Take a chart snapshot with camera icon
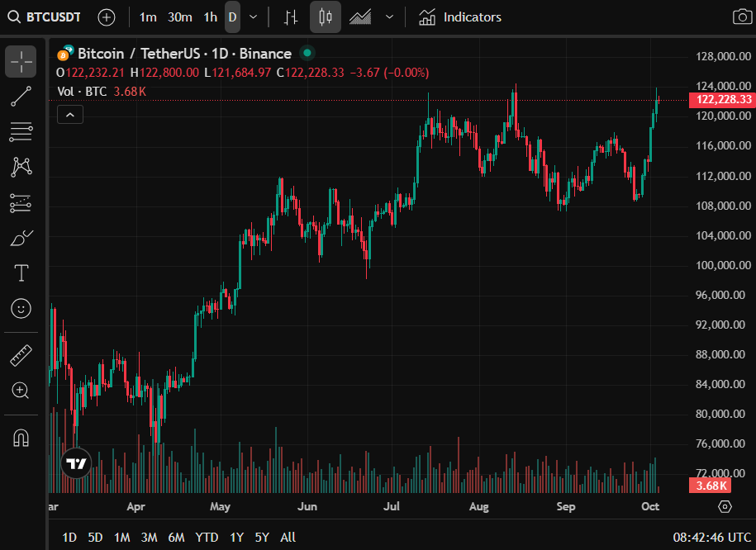 (x=741, y=17)
